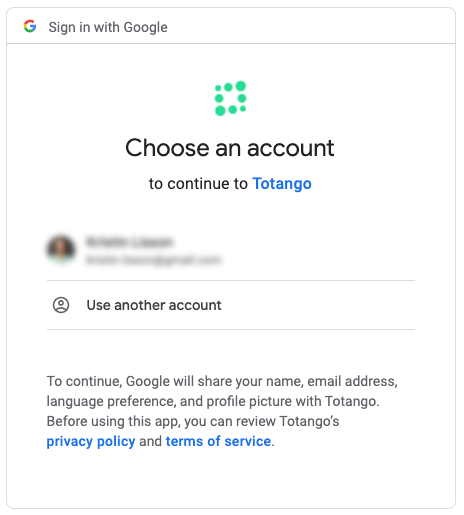Click the empty area below terms of service
The width and height of the screenshot is (464, 515).
click(231, 478)
